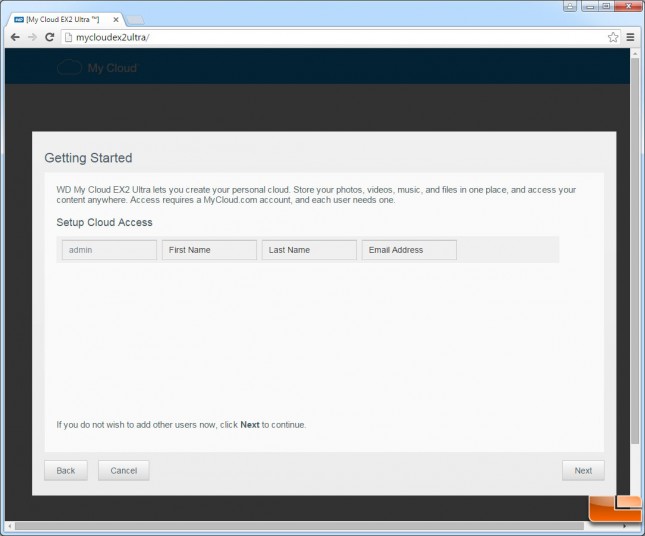
Task: Click the left scroll arrow at bottom
Action: pyautogui.click(x=10, y=526)
